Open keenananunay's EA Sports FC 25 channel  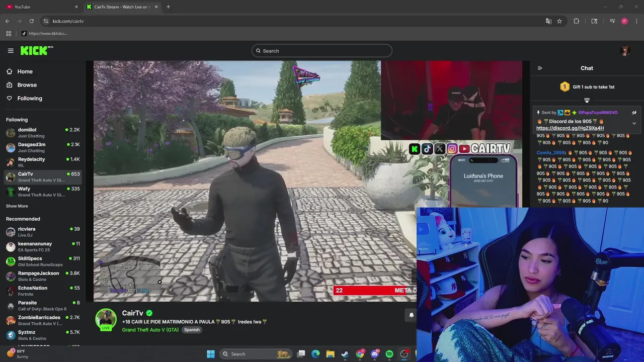[43, 246]
